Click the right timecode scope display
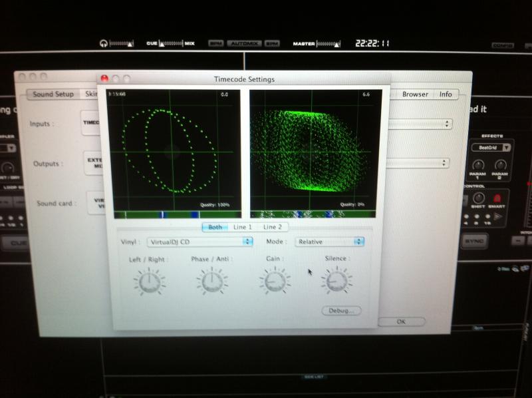This screenshot has width=532, height=398. [315, 150]
